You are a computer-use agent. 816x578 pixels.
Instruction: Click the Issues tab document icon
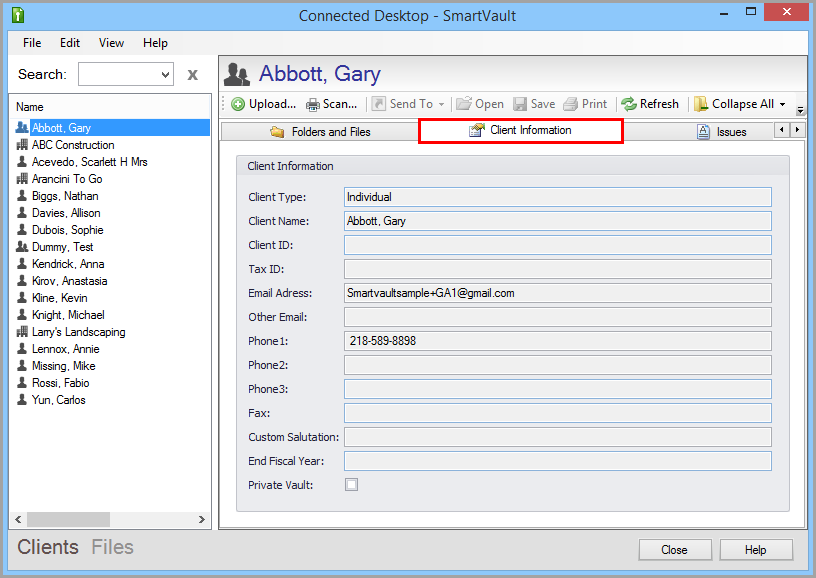point(703,132)
